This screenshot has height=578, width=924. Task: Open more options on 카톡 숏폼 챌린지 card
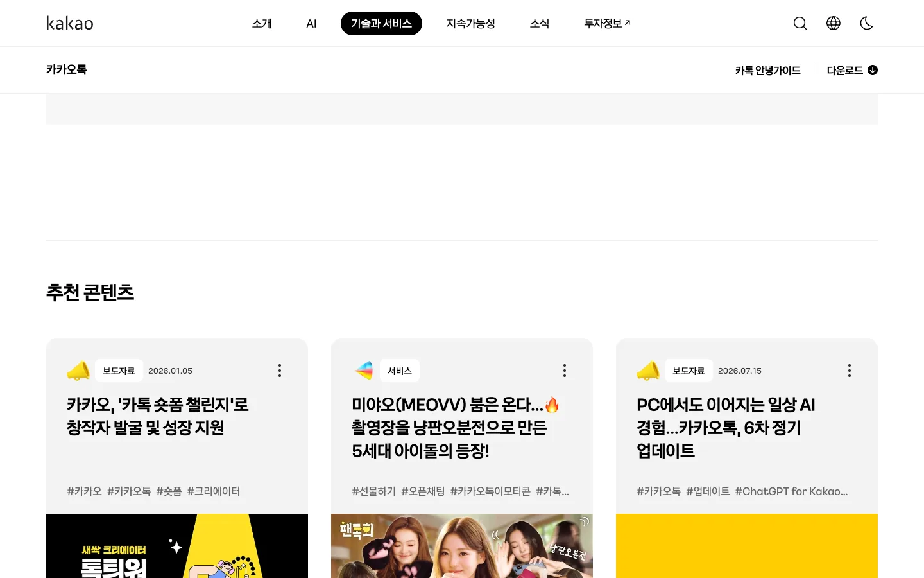click(x=280, y=371)
